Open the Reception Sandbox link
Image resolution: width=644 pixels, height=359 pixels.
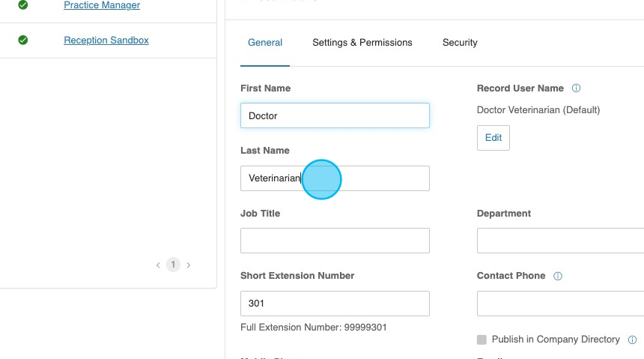tap(106, 40)
